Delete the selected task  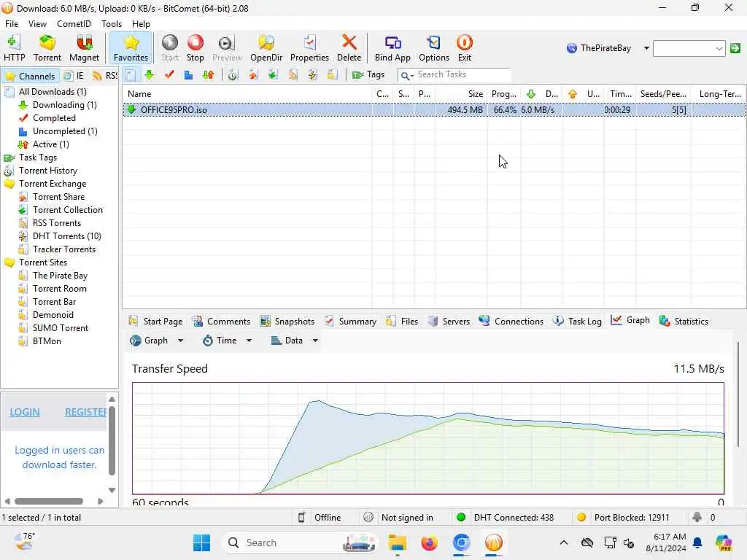click(349, 48)
